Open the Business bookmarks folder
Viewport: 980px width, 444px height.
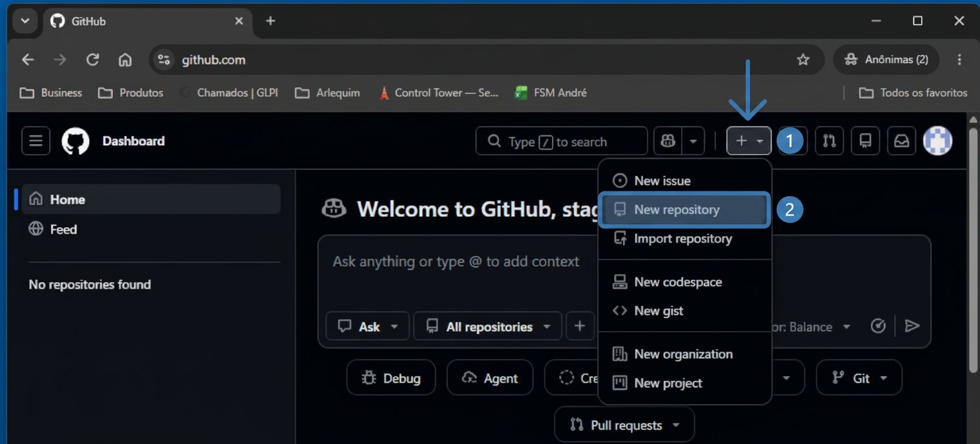click(x=51, y=93)
